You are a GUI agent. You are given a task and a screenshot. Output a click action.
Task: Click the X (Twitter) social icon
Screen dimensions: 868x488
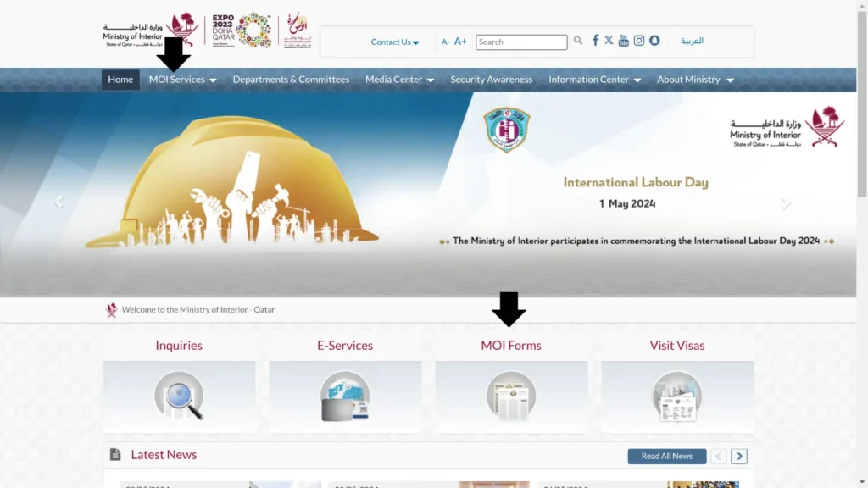pos(609,40)
